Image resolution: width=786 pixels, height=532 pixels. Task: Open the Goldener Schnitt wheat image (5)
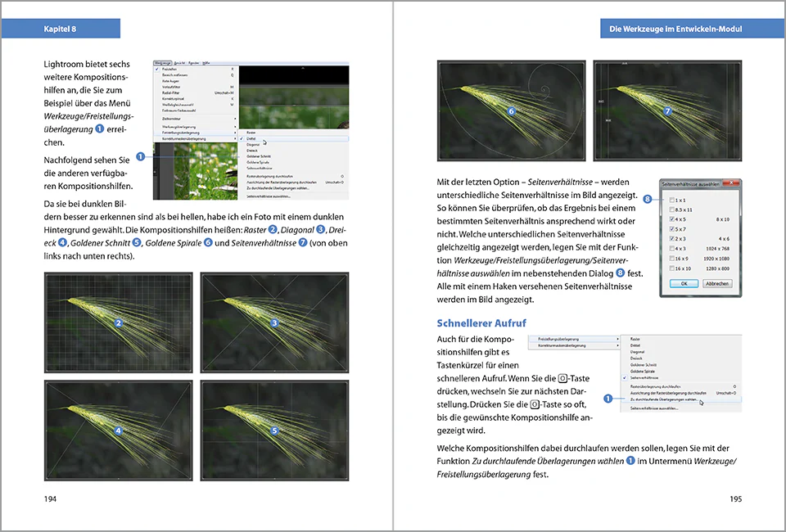click(x=275, y=431)
